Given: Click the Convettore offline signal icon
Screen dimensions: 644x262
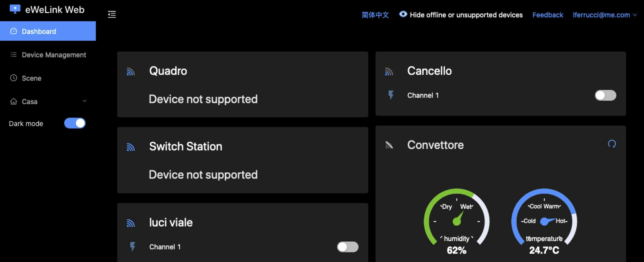Looking at the screenshot, I should [x=389, y=145].
